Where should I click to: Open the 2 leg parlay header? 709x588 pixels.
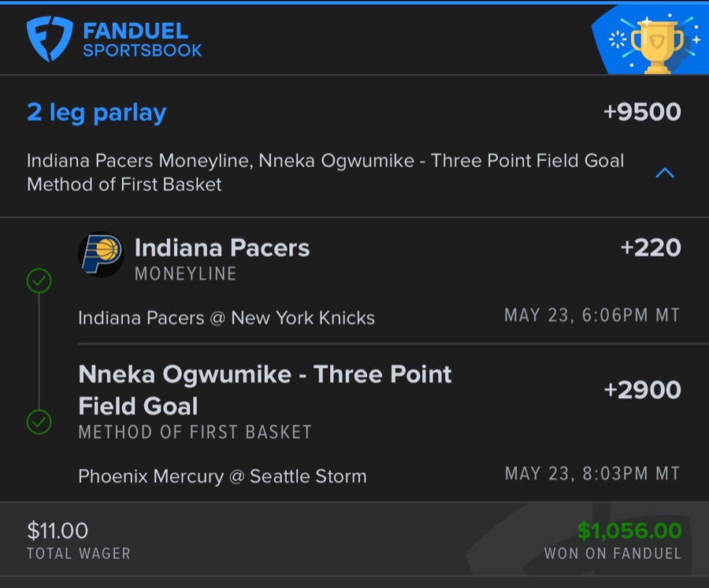pos(96,111)
